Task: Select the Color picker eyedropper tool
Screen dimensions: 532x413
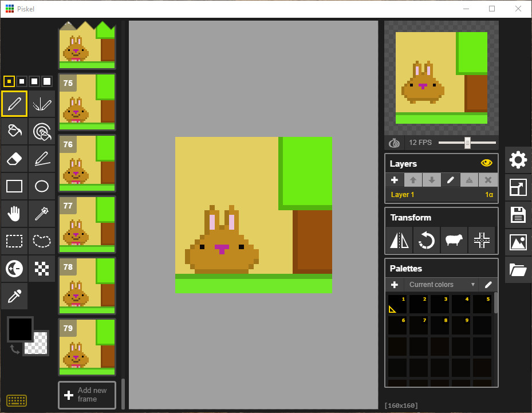Action: coord(14,296)
